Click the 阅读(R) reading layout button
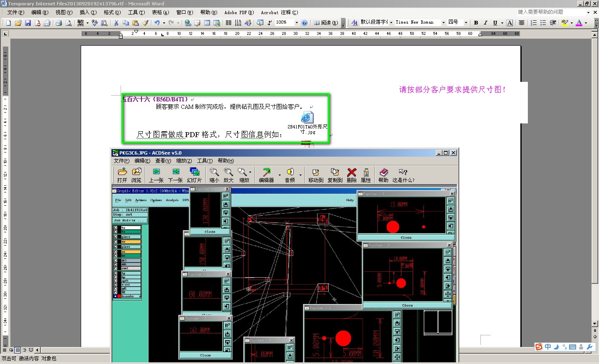This screenshot has height=364, width=599. pyautogui.click(x=326, y=23)
